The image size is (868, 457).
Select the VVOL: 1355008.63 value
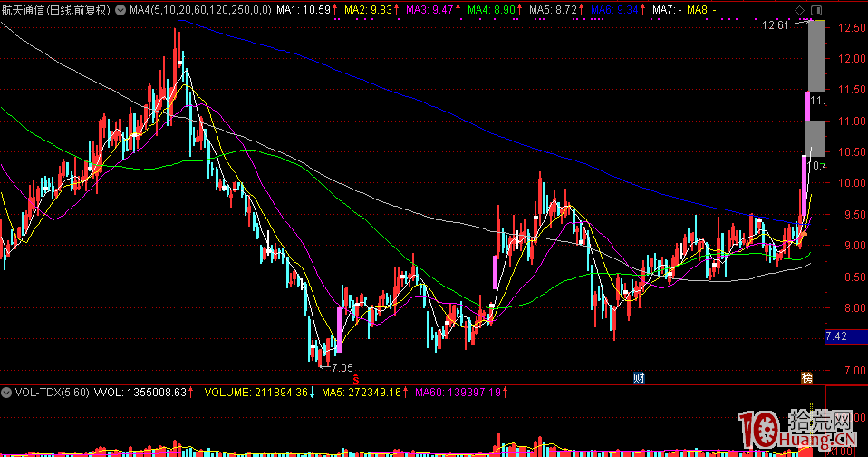pyautogui.click(x=140, y=393)
